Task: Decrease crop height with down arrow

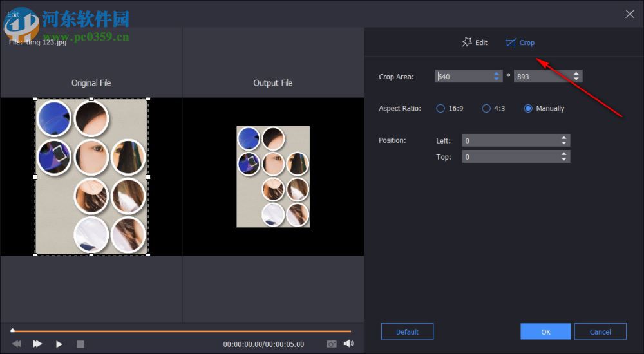Action: [576, 79]
